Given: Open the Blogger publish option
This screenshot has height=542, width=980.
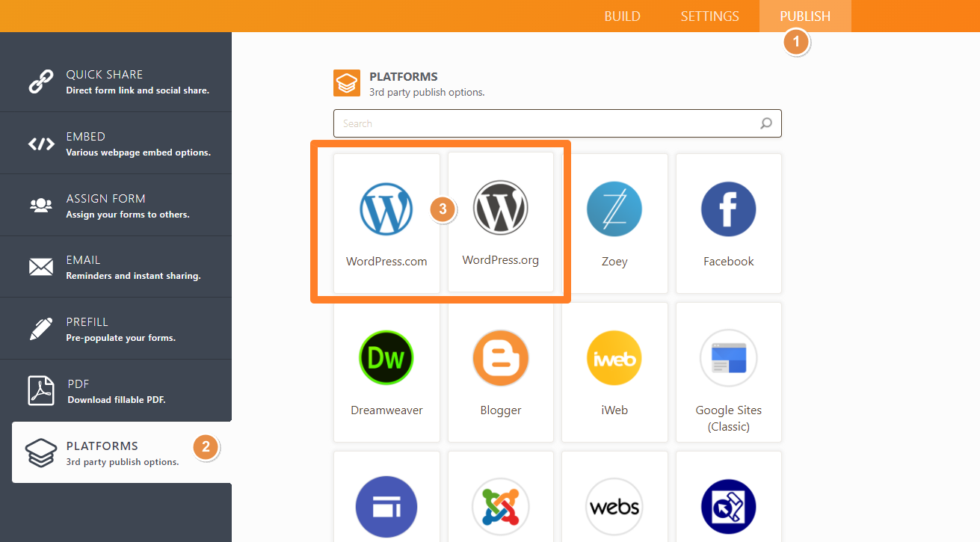Looking at the screenshot, I should (x=500, y=357).
